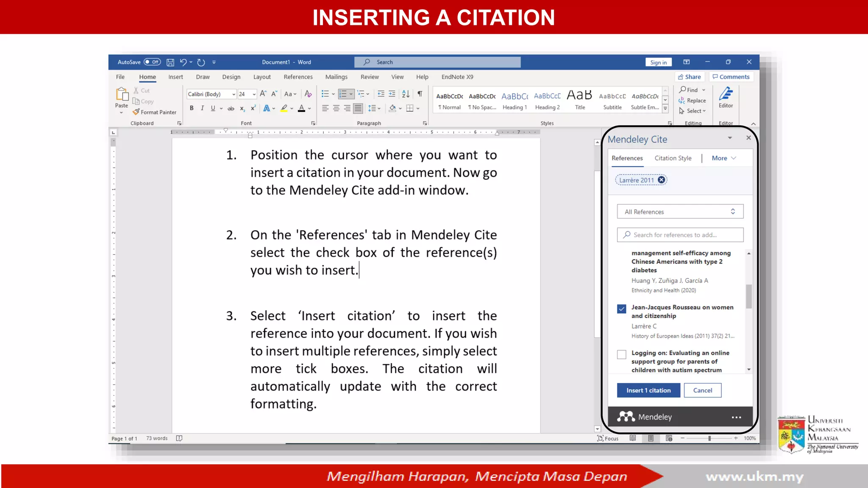Open the References ribbon tab
Image resolution: width=868 pixels, height=488 pixels.
298,77
